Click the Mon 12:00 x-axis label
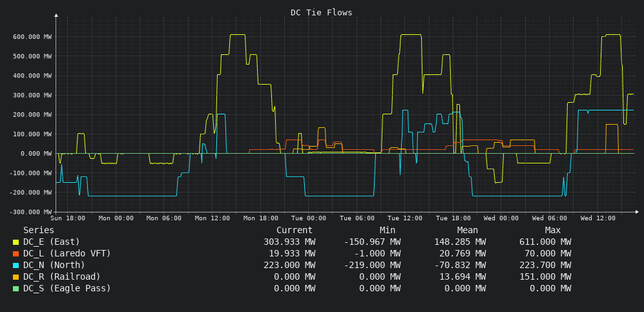The height and width of the screenshot is (312, 644). (x=212, y=218)
